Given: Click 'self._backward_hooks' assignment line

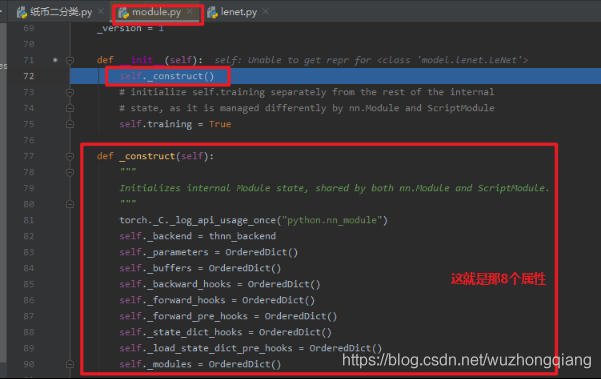Looking at the screenshot, I should (x=220, y=284).
